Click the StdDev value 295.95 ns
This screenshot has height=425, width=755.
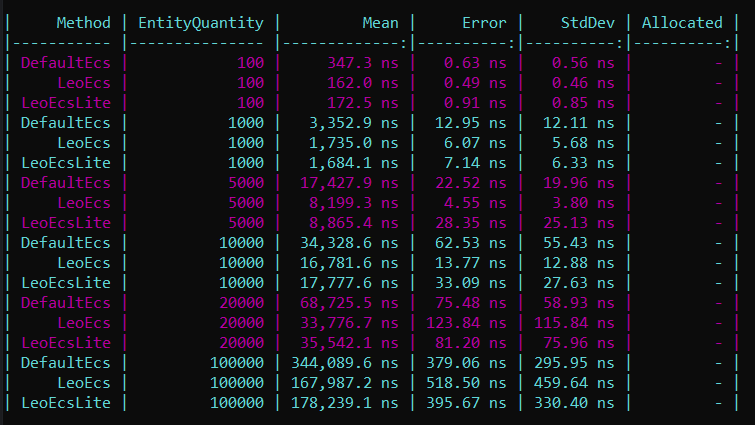(574, 362)
